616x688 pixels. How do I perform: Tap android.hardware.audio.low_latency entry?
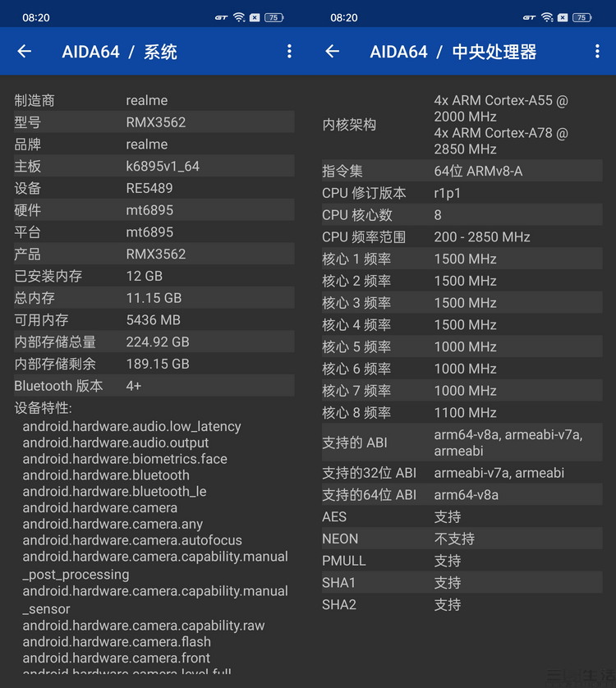pyautogui.click(x=131, y=426)
